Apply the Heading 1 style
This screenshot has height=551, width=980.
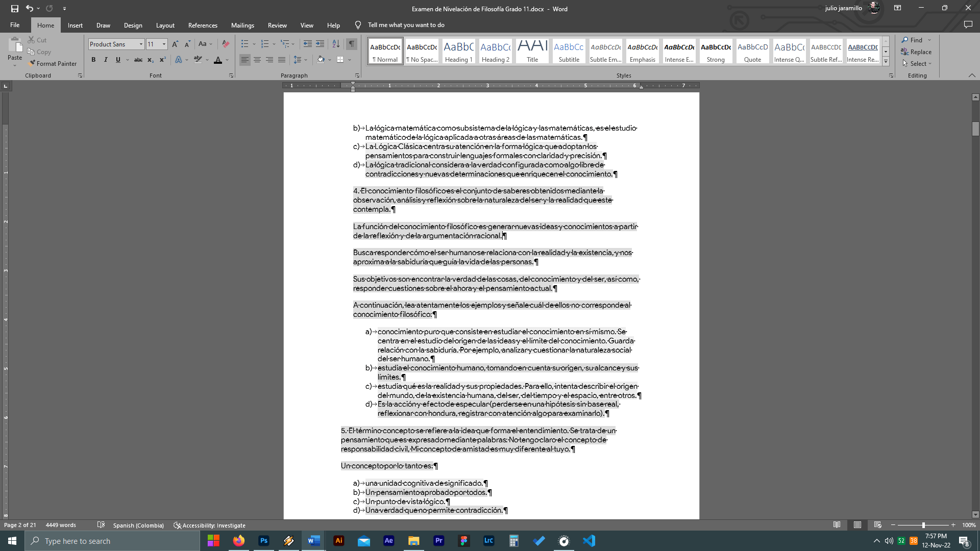pos(458,51)
